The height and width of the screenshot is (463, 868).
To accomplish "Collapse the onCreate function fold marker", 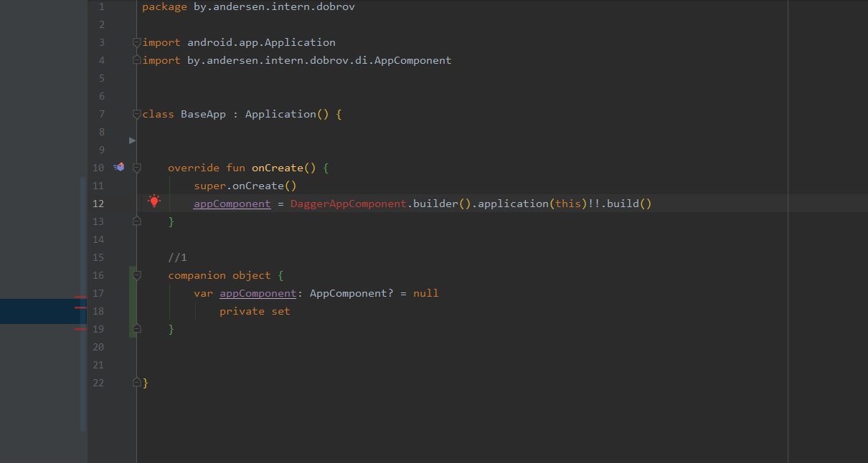I will (x=136, y=168).
